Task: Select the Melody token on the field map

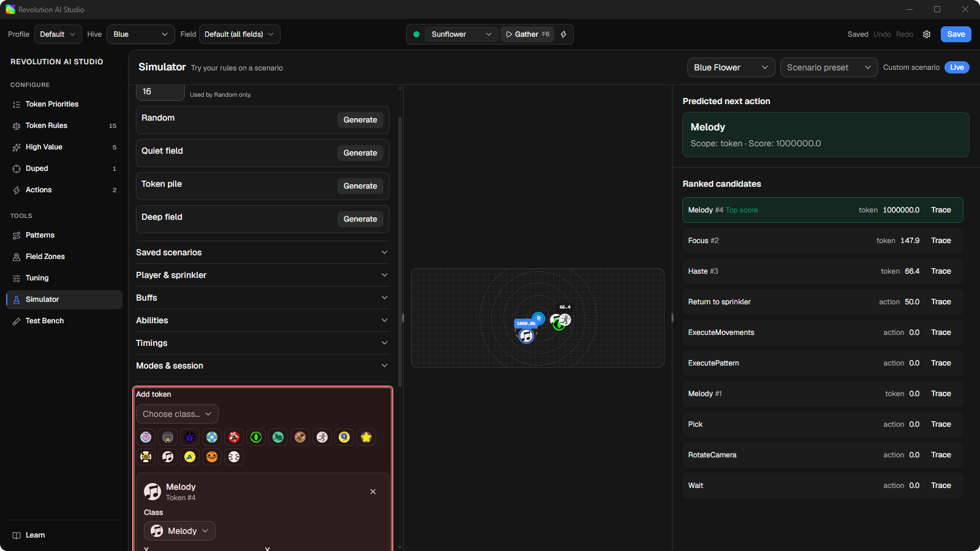Action: [x=526, y=335]
